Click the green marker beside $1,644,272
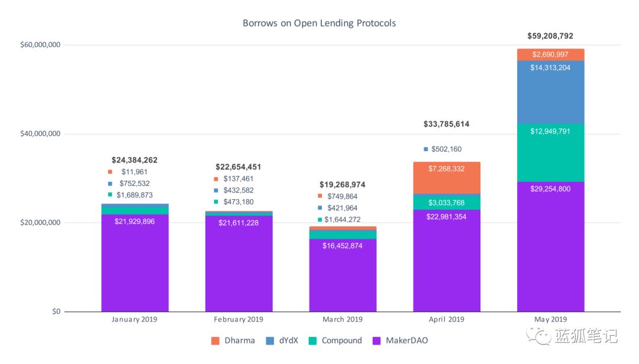 click(320, 219)
